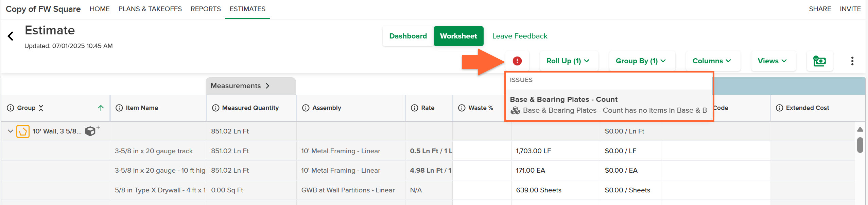Image resolution: width=868 pixels, height=205 pixels.
Task: Remove the Group grouping with its X icon
Action: point(41,108)
